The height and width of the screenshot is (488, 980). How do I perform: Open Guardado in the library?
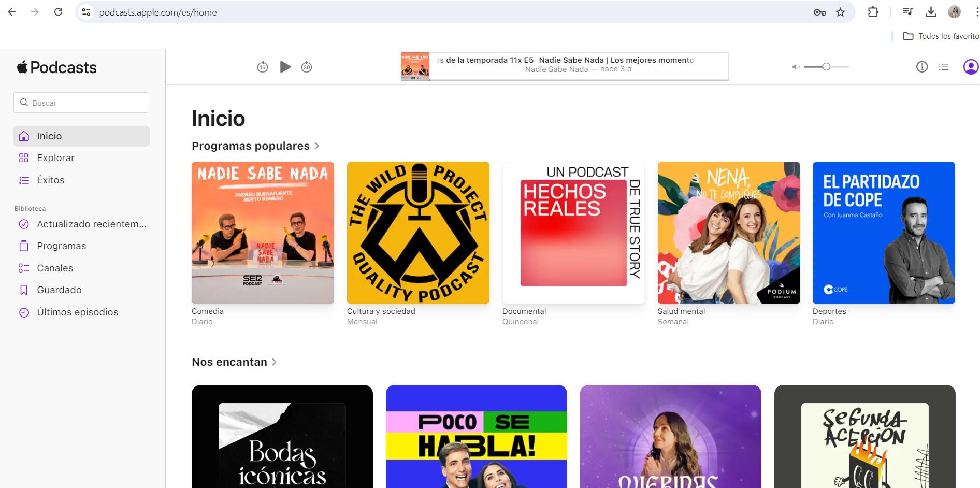(59, 290)
